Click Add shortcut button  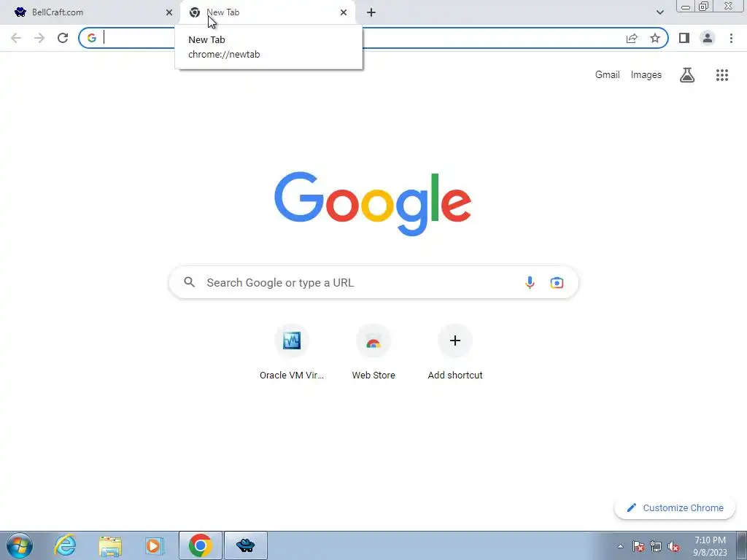point(455,354)
